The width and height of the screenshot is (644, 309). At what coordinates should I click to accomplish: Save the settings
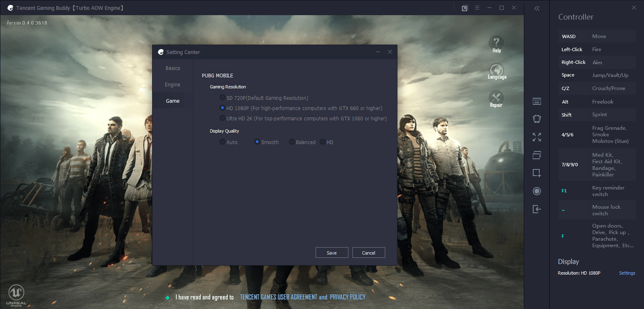(332, 253)
